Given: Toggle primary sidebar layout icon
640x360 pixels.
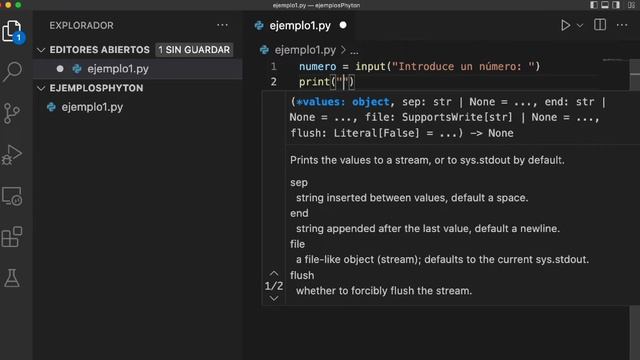Looking at the screenshot, I should 594,5.
